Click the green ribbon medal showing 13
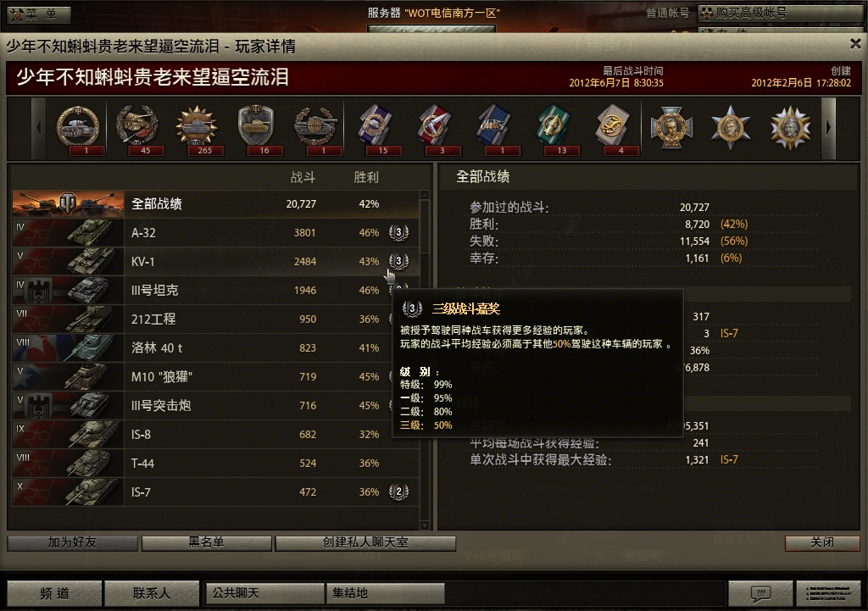 click(x=554, y=129)
